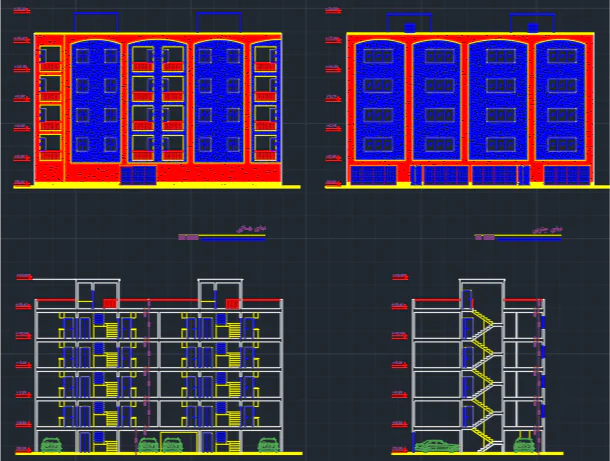Viewport: 610px width, 461px height.
Task: Click the ground-floor entrance door on left elevation
Action: coord(138,176)
